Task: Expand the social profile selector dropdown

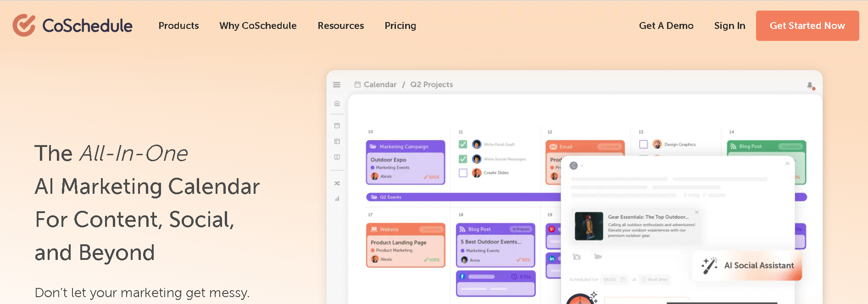Action: [576, 165]
